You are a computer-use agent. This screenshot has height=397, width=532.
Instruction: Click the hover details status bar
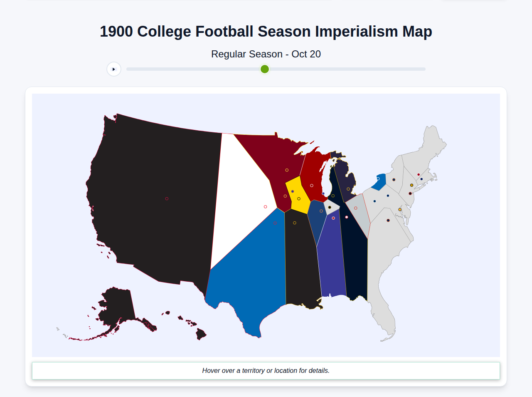coord(266,370)
